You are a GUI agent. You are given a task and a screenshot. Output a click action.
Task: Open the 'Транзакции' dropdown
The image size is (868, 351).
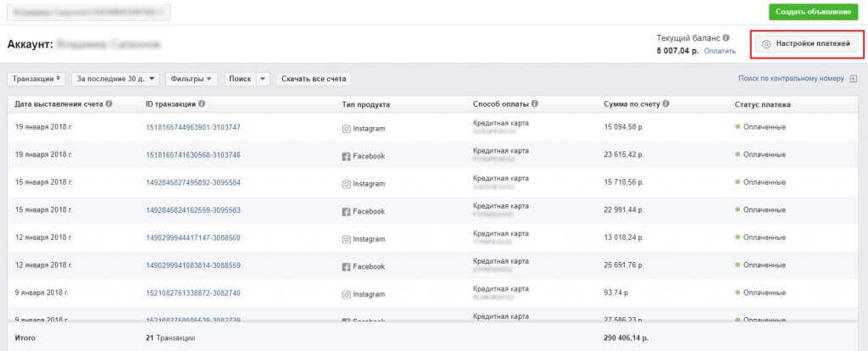(36, 79)
